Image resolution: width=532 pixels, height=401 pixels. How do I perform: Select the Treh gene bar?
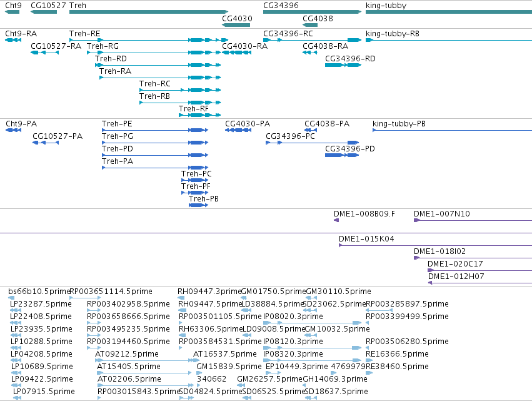(x=149, y=12)
